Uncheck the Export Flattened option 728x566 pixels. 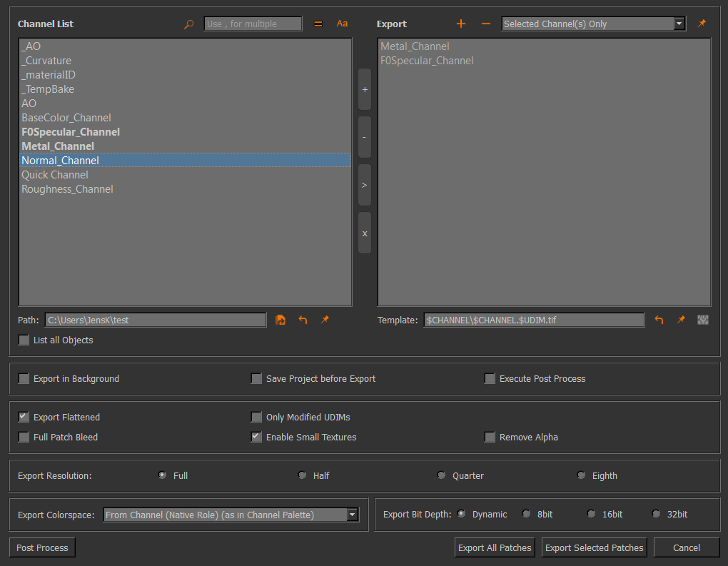(x=24, y=418)
